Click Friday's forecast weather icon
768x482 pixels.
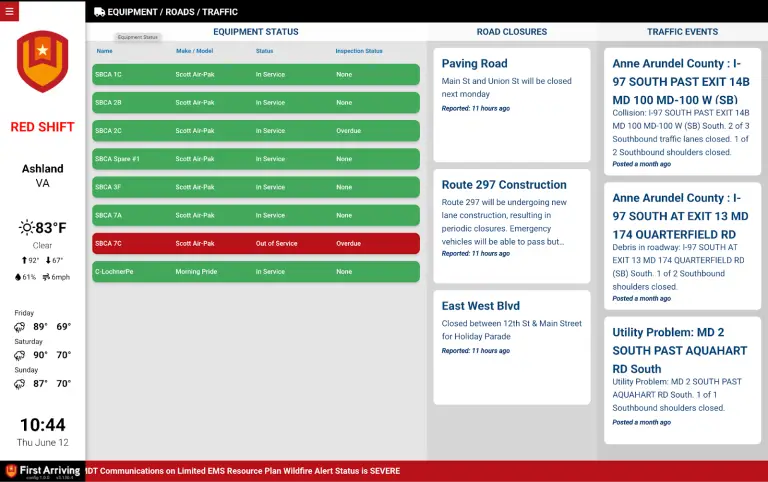(20, 327)
